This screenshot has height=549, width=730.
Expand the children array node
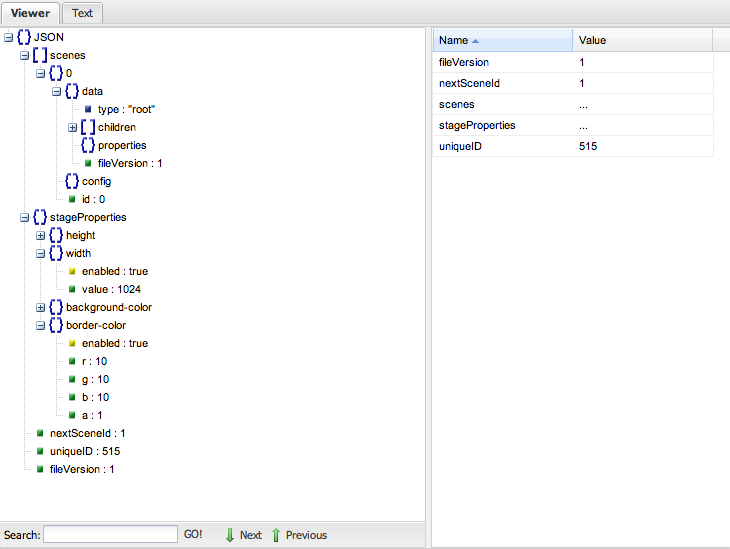[73, 128]
